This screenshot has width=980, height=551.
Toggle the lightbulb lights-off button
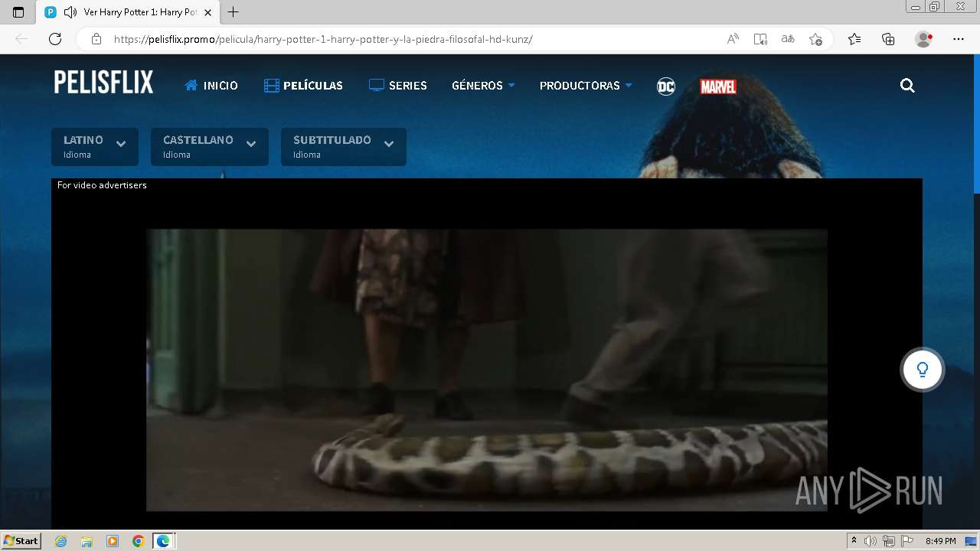point(923,370)
